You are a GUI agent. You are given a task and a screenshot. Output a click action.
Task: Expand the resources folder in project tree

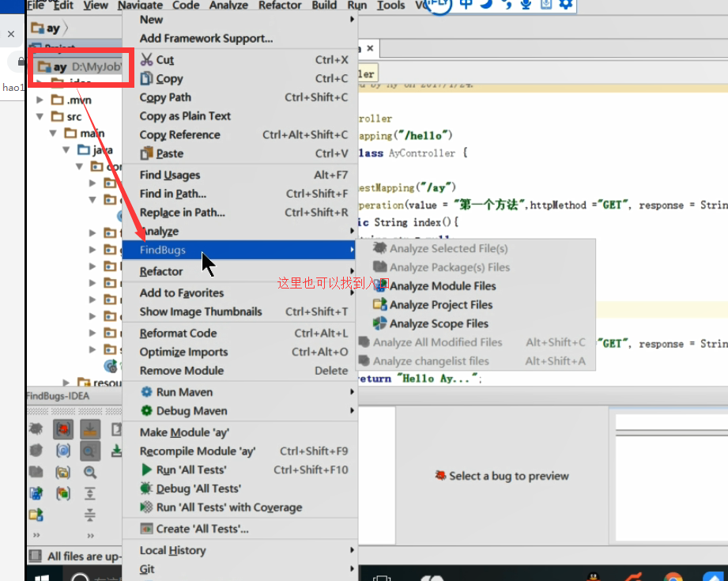[66, 383]
